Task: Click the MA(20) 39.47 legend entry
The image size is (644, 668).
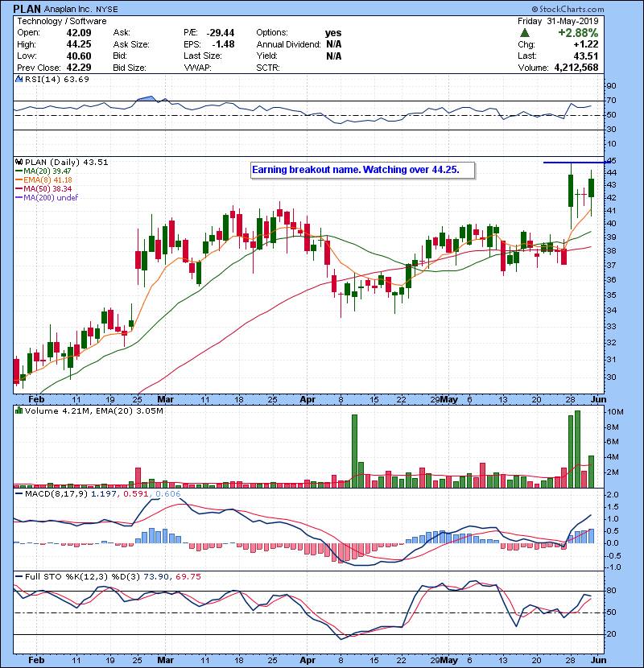Action: pyautogui.click(x=43, y=171)
